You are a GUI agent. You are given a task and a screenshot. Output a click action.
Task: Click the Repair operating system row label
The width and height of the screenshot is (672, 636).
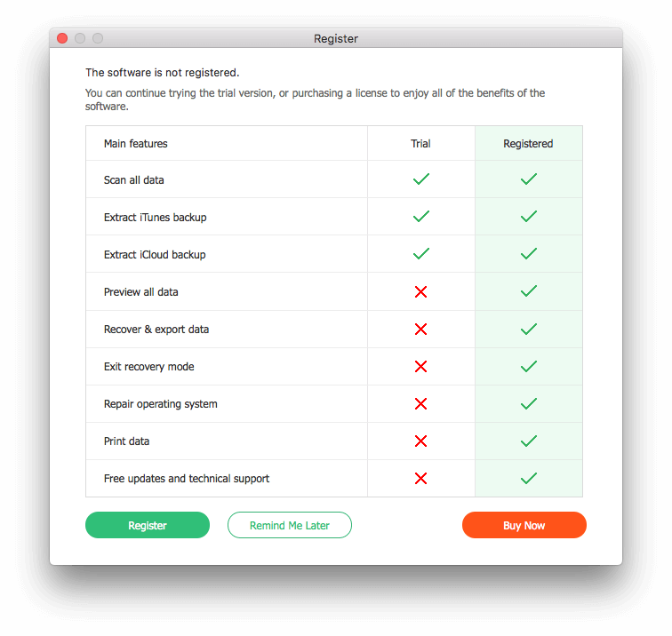tap(160, 404)
